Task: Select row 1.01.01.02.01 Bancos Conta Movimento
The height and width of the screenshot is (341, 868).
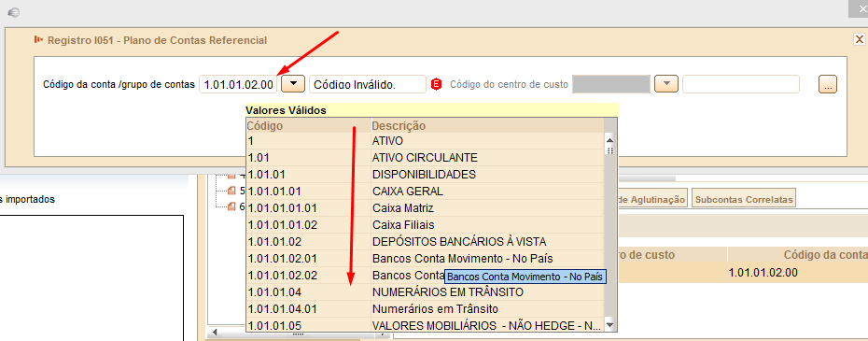Action: (426, 259)
